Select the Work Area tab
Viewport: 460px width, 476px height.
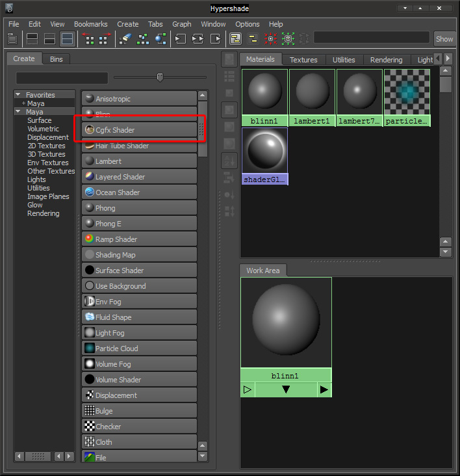click(263, 270)
